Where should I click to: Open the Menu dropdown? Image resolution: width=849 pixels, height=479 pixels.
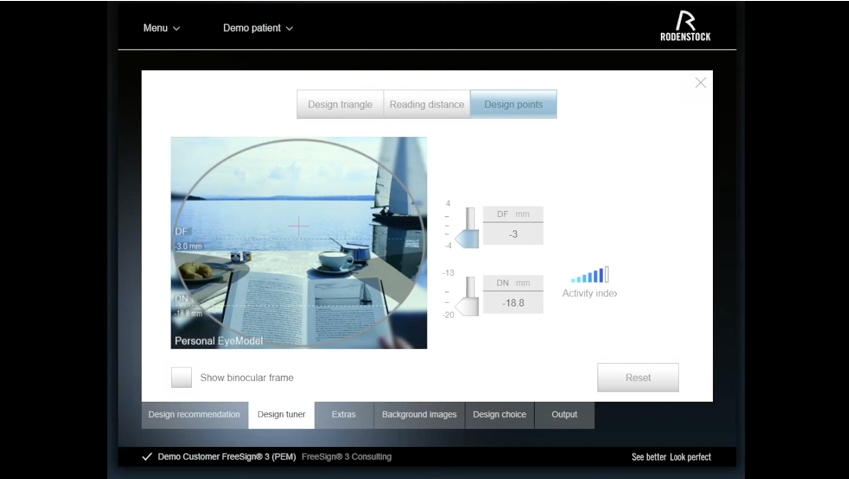(x=161, y=28)
